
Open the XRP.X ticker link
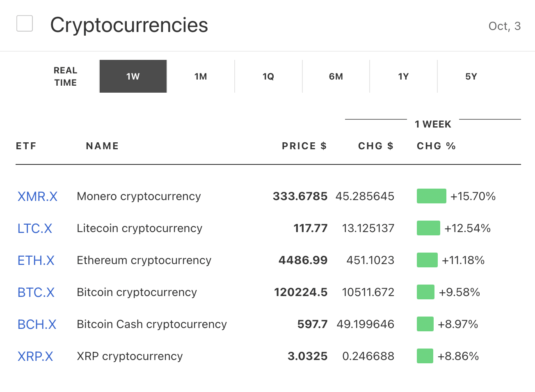(35, 356)
